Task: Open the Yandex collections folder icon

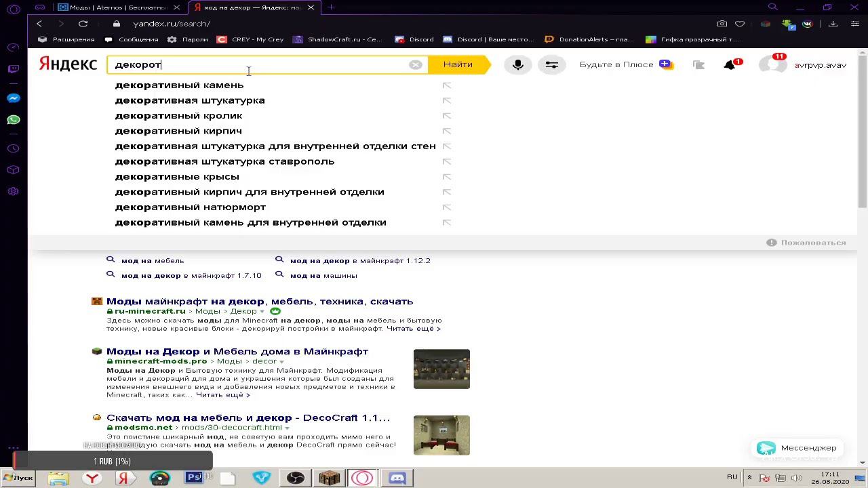Action: click(x=698, y=65)
